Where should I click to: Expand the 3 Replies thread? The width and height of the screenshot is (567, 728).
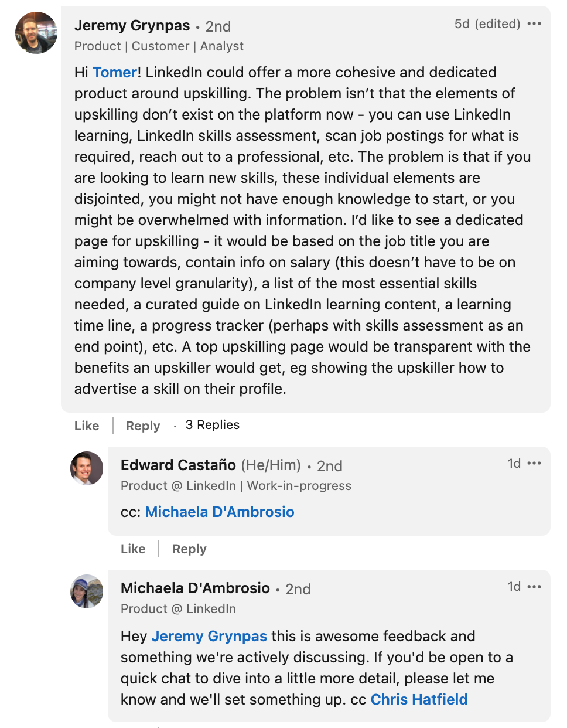(213, 425)
